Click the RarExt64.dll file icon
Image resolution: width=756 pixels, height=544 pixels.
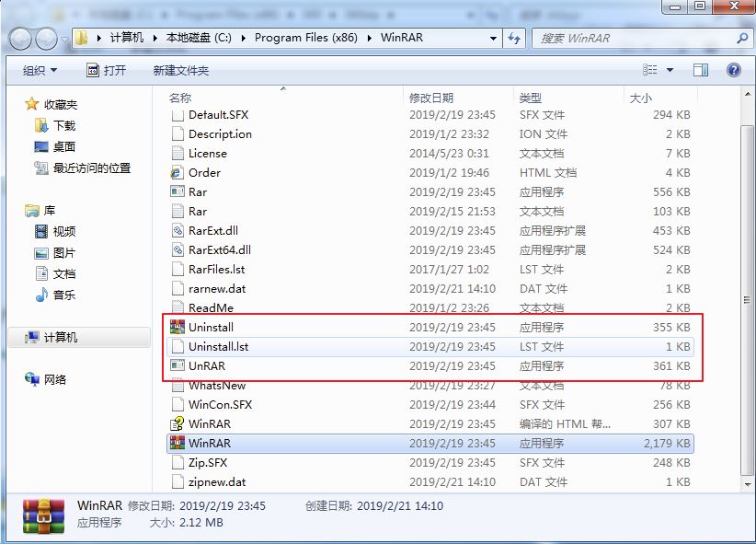point(177,249)
